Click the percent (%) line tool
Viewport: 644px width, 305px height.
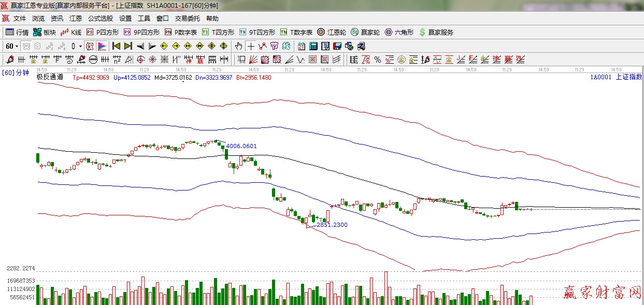point(378,60)
